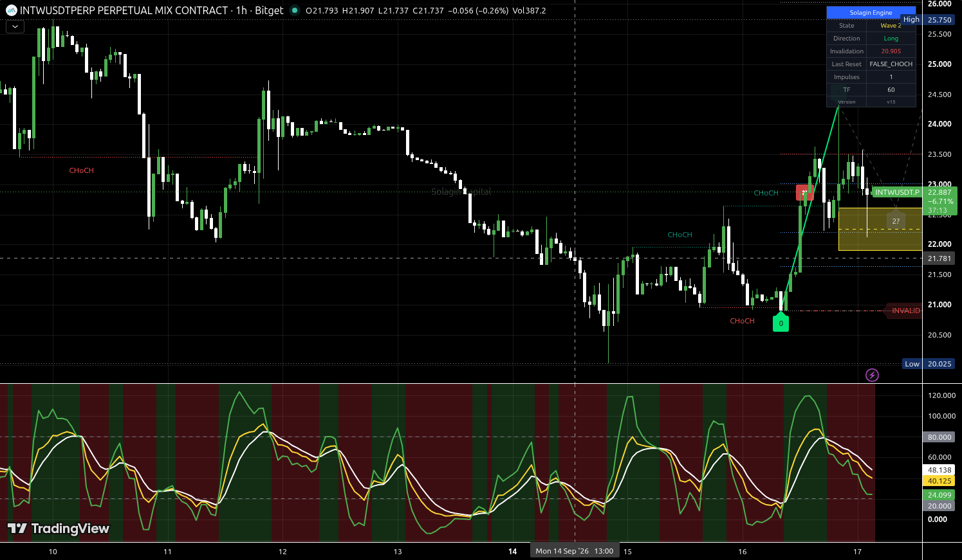Click the L21.737 low value in the legend
The height and width of the screenshot is (560, 962).
(x=393, y=10)
